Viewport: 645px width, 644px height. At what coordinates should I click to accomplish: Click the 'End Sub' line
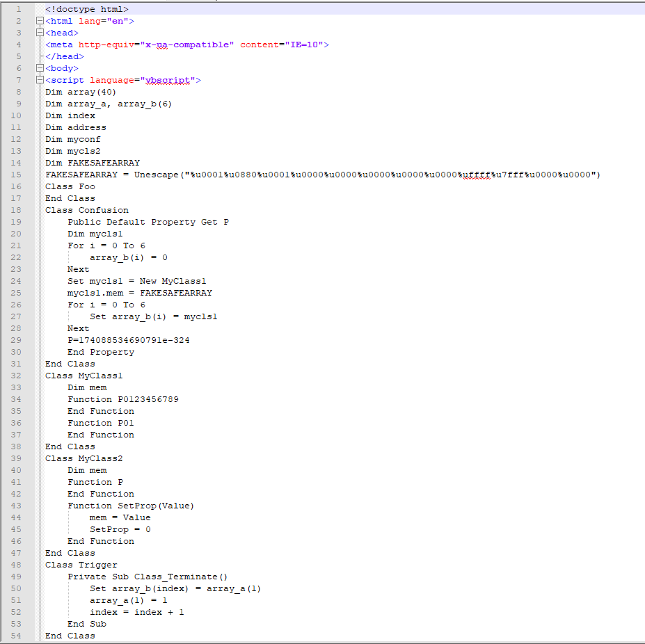[x=87, y=624]
